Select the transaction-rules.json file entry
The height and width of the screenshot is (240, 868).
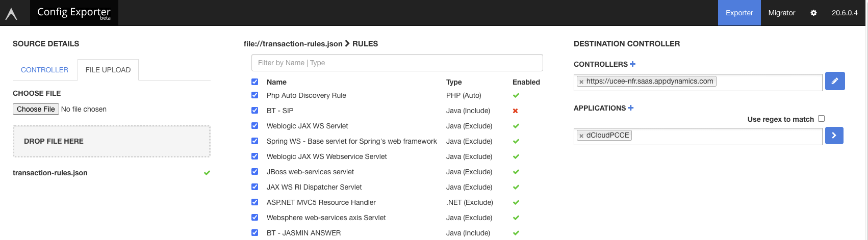[50, 173]
